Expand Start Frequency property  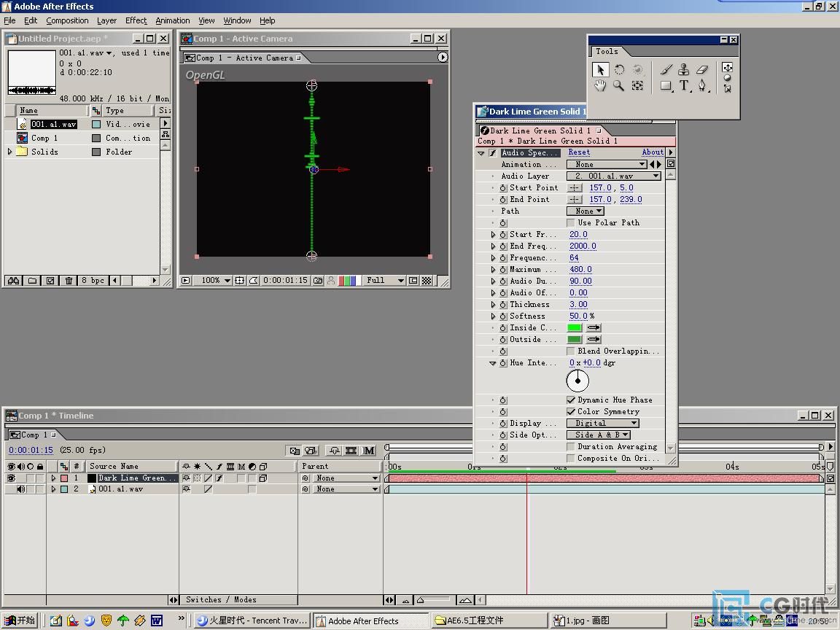[x=494, y=235]
